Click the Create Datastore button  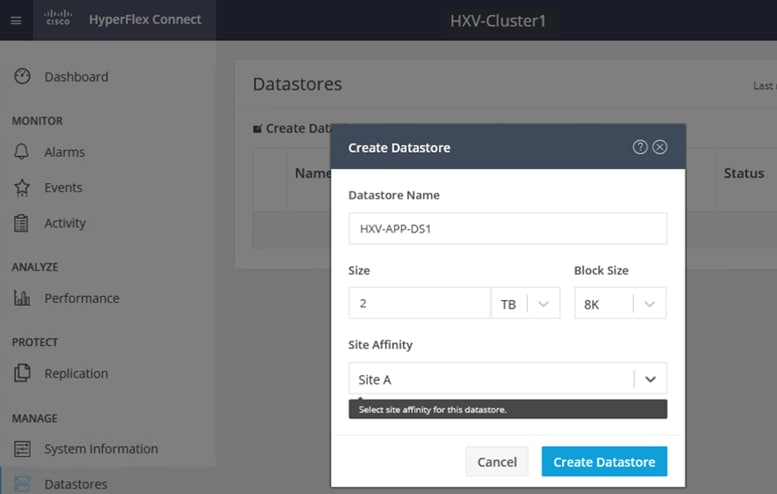[604, 462]
